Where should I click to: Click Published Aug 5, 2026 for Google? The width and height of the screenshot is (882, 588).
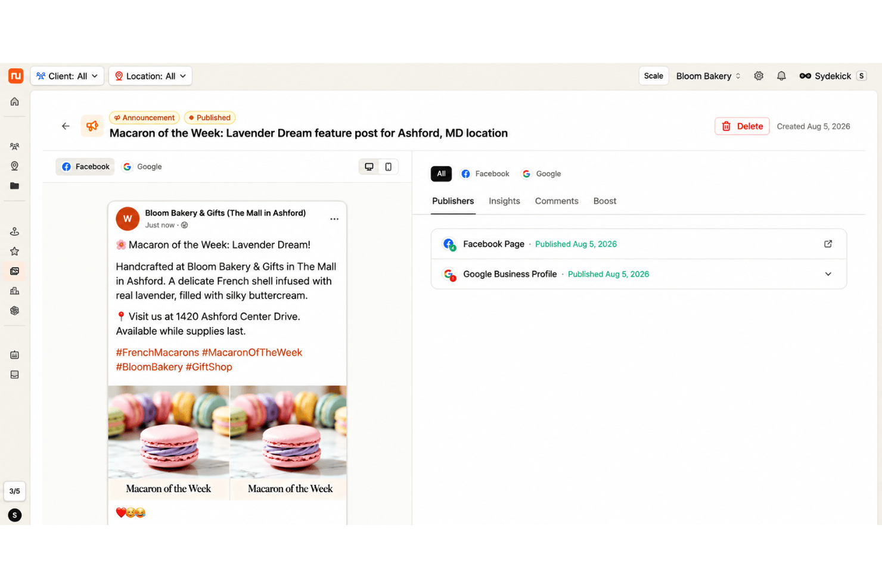[x=608, y=274]
